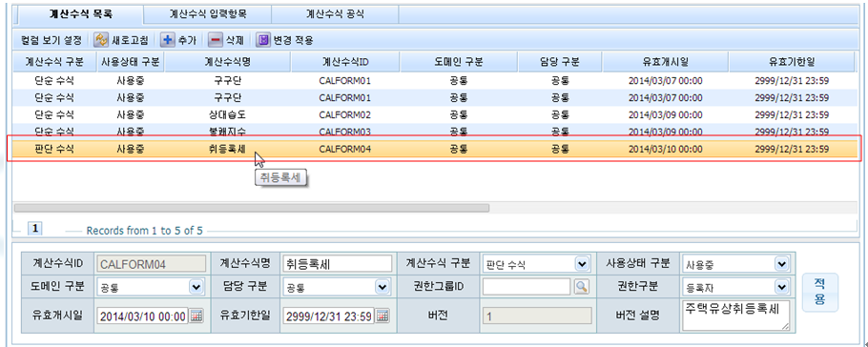Screen dimensions: 868x347
Task: Focus the 권한그룹ID input field
Action: (527, 286)
